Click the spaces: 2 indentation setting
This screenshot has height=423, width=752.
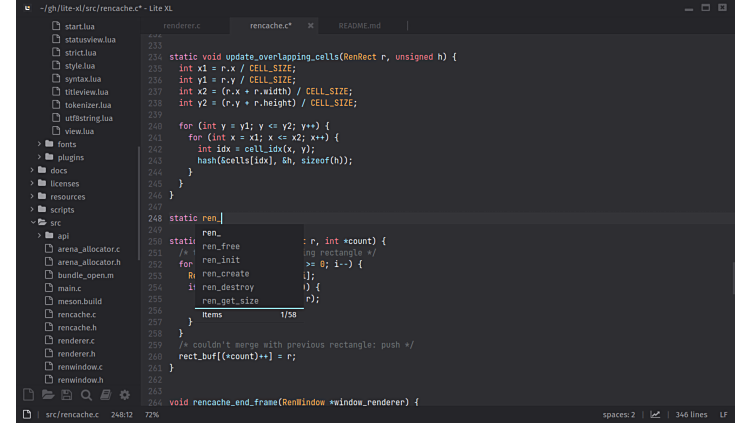pyautogui.click(x=618, y=414)
